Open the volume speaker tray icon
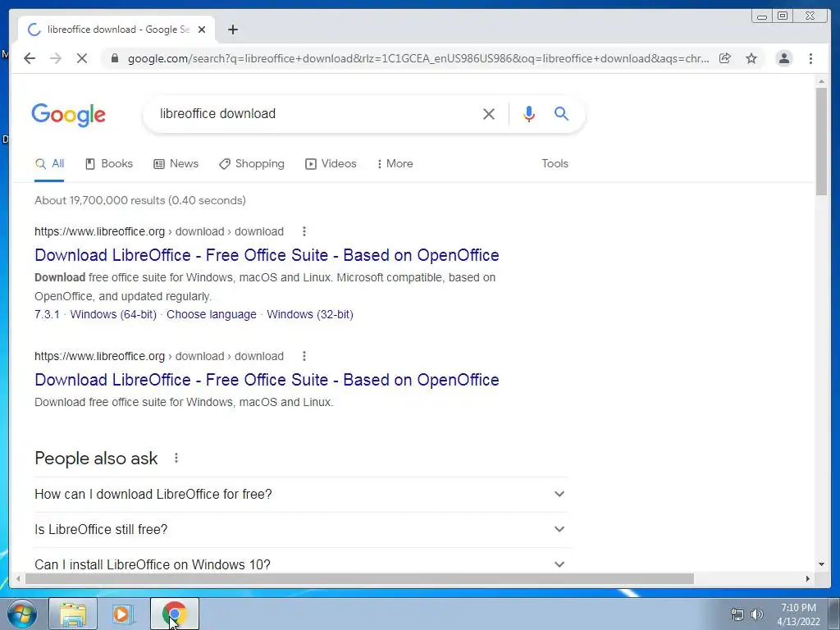Screen dimensions: 840x630 (x=756, y=614)
